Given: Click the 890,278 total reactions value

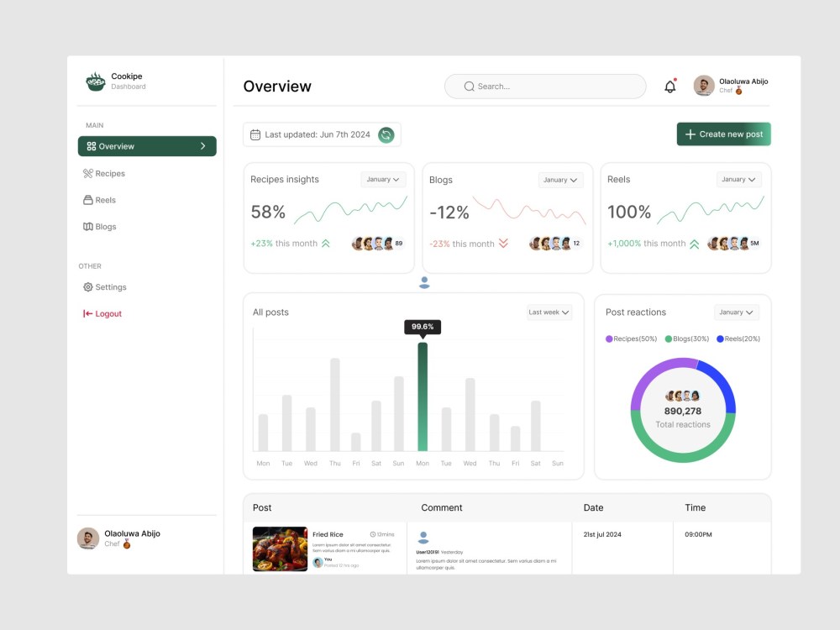Looking at the screenshot, I should click(682, 412).
